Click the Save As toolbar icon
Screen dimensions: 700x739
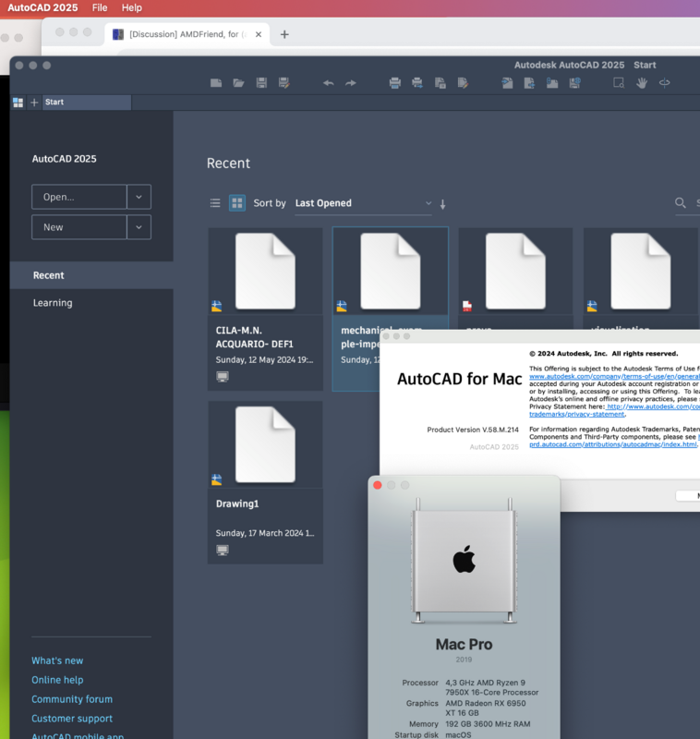[284, 83]
